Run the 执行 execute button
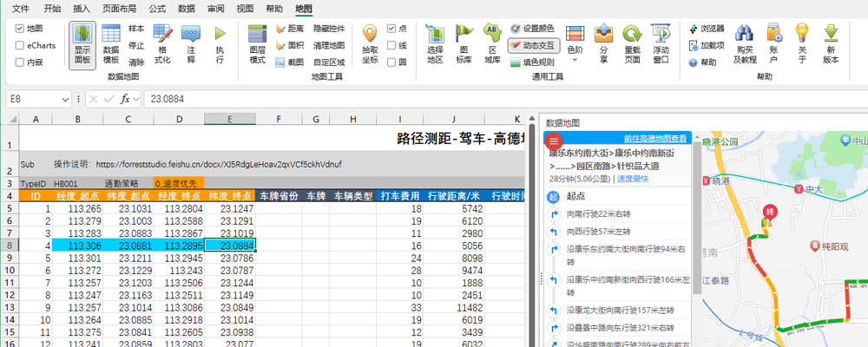Screen dimensions: 868x347 click(x=220, y=45)
